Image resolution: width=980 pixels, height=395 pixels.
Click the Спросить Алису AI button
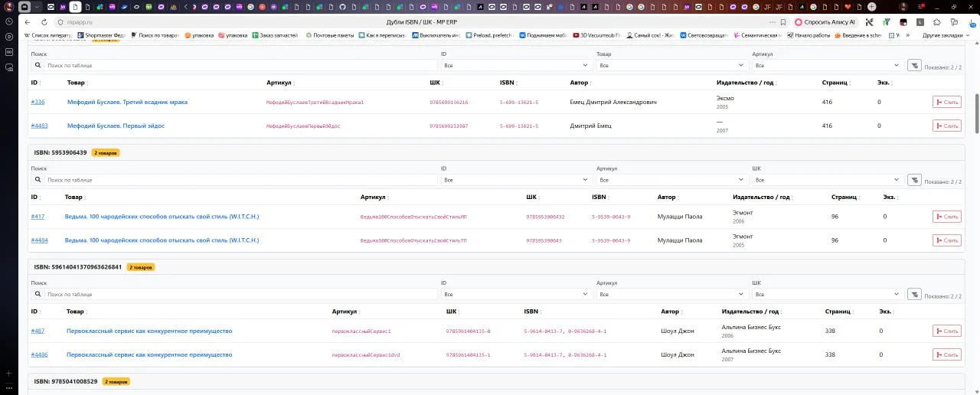[826, 22]
